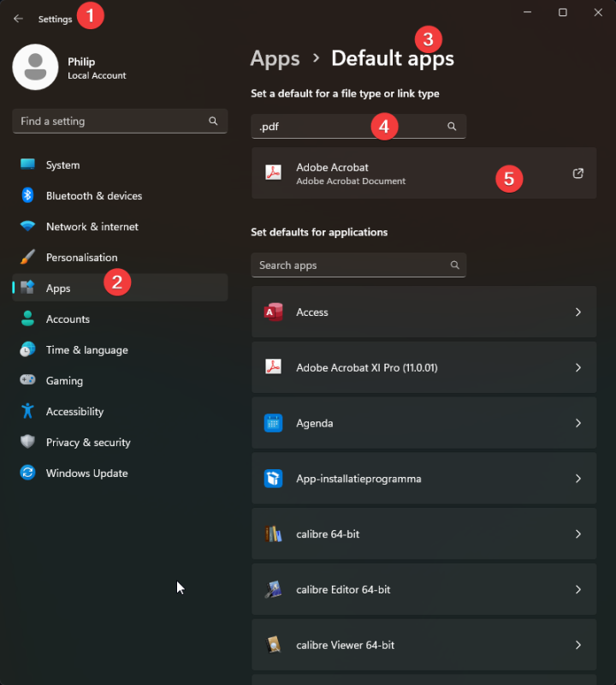Image resolution: width=616 pixels, height=685 pixels.
Task: Click the Accessibility icon in sidebar
Action: (27, 412)
